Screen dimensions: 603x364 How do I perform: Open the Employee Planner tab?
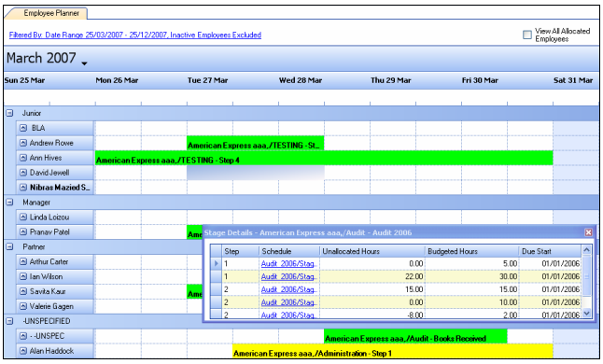click(50, 13)
